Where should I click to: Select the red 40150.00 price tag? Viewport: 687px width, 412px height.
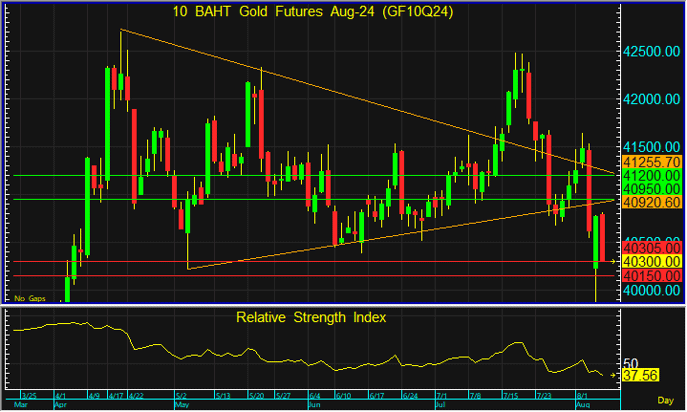tap(651, 275)
